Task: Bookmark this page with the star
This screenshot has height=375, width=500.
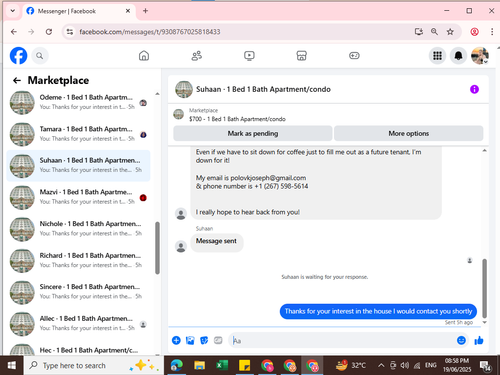Action: click(x=450, y=32)
